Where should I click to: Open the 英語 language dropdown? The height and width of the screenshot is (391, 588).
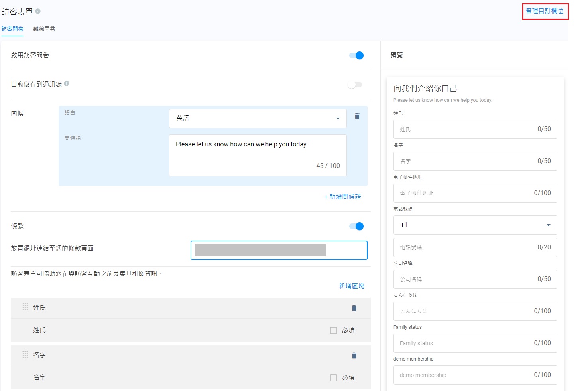[258, 118]
